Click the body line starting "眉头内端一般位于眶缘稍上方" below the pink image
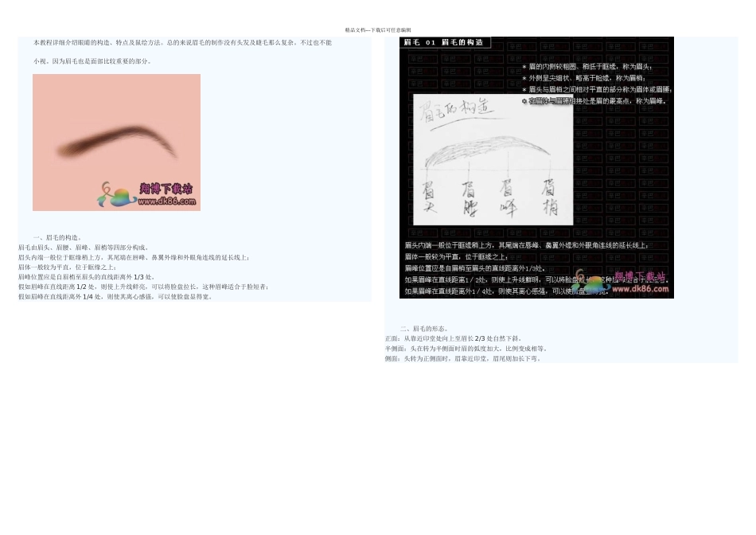 134,258
